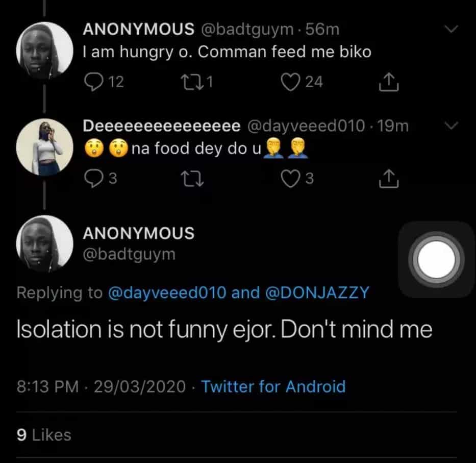This screenshot has width=476, height=463.
Task: Like the "na food dey do u" tweet
Action: (x=291, y=179)
